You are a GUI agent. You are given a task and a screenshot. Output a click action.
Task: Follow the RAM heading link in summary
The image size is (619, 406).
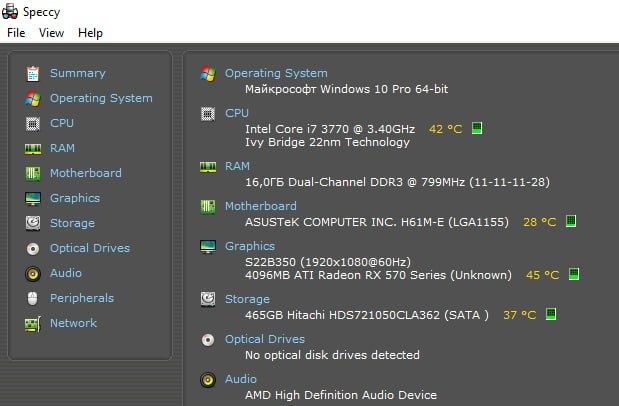click(x=237, y=166)
